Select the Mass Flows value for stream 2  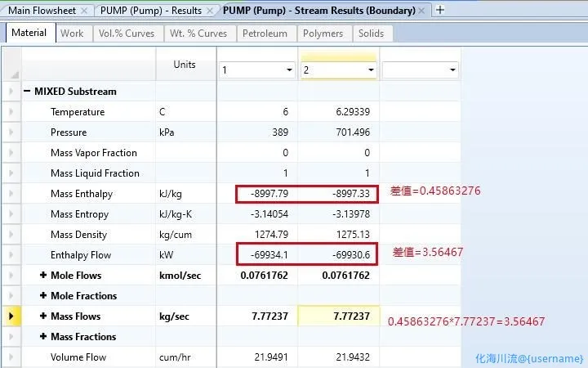(x=338, y=316)
